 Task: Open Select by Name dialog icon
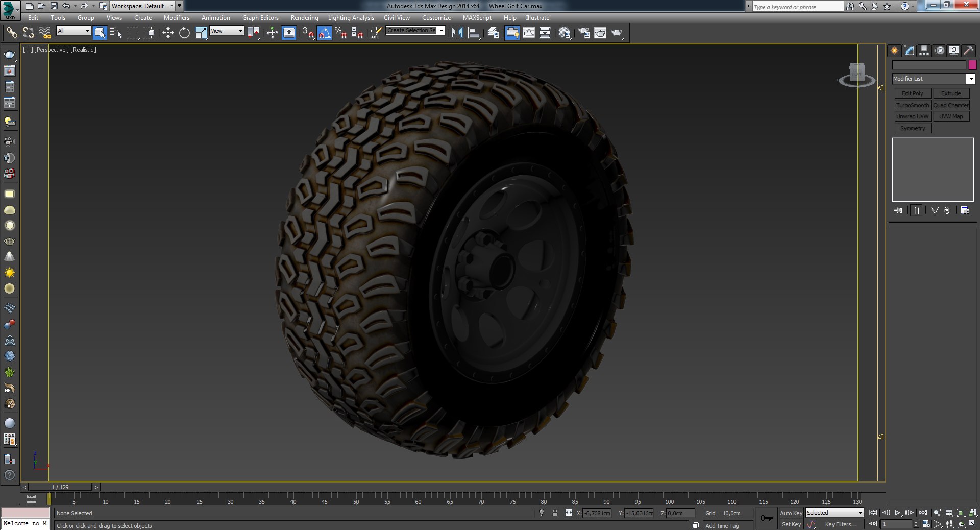tap(116, 33)
